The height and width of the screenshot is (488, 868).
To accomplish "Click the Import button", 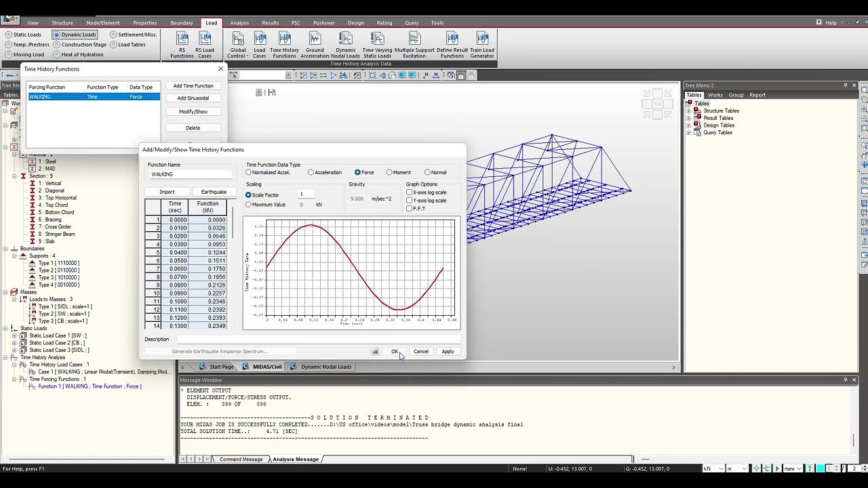I will (167, 192).
